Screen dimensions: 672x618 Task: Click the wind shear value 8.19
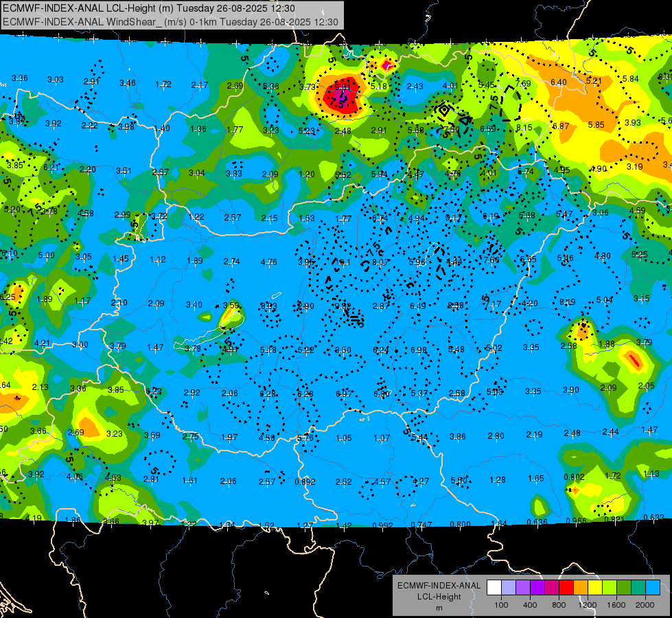point(568,302)
